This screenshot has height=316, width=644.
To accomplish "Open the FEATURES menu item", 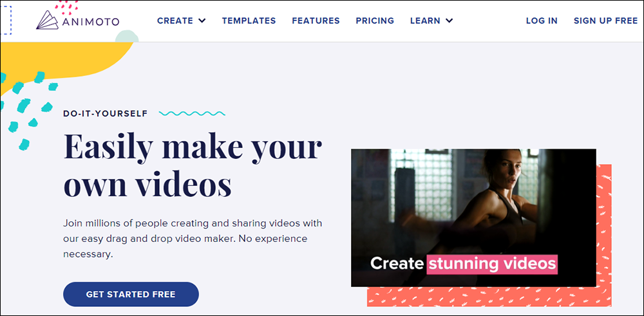I will pos(316,21).
